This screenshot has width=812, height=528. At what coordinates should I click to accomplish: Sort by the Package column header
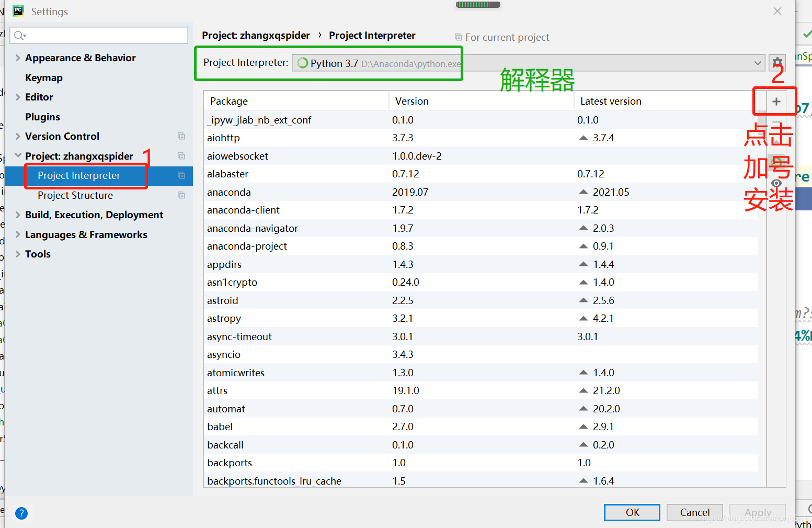tap(296, 101)
